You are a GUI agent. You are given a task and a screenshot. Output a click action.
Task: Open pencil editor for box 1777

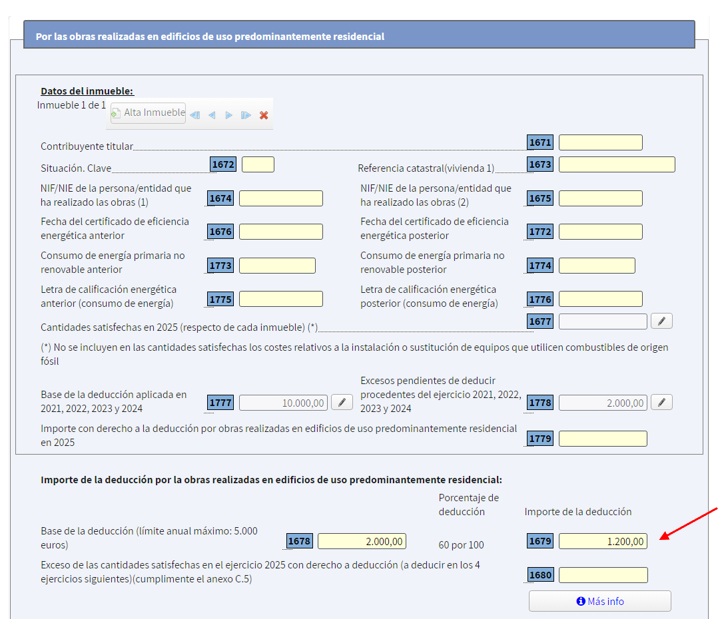click(x=342, y=402)
